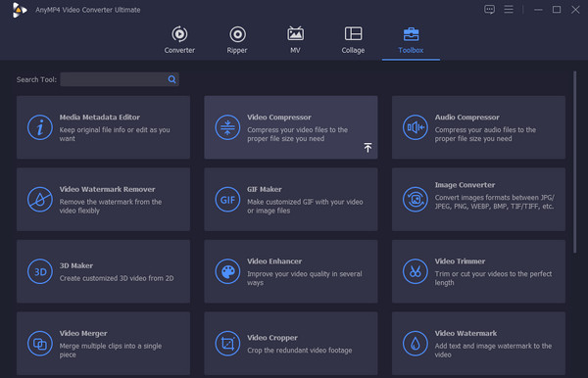
Task: Click 'Remove the watermark from the video' text
Action: pyautogui.click(x=111, y=206)
